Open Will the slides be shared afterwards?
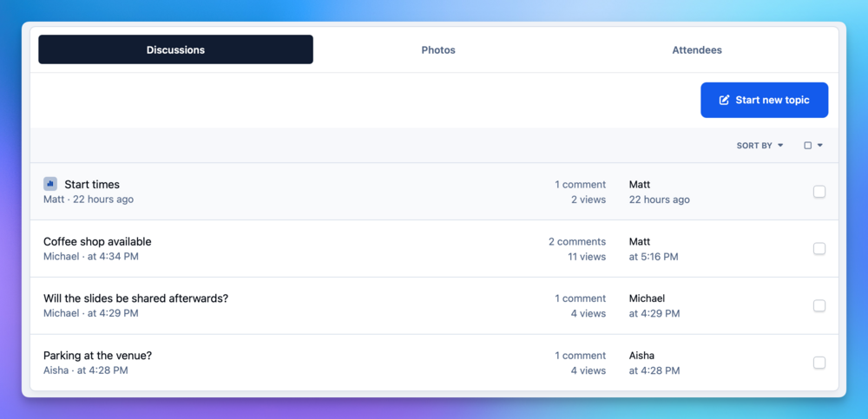Image resolution: width=868 pixels, height=419 pixels. point(135,298)
